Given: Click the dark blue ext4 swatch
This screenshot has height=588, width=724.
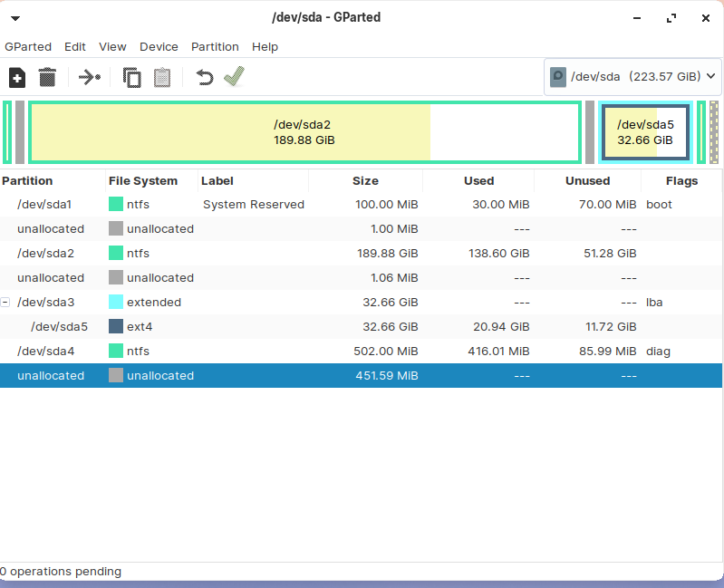Looking at the screenshot, I should click(x=116, y=326).
